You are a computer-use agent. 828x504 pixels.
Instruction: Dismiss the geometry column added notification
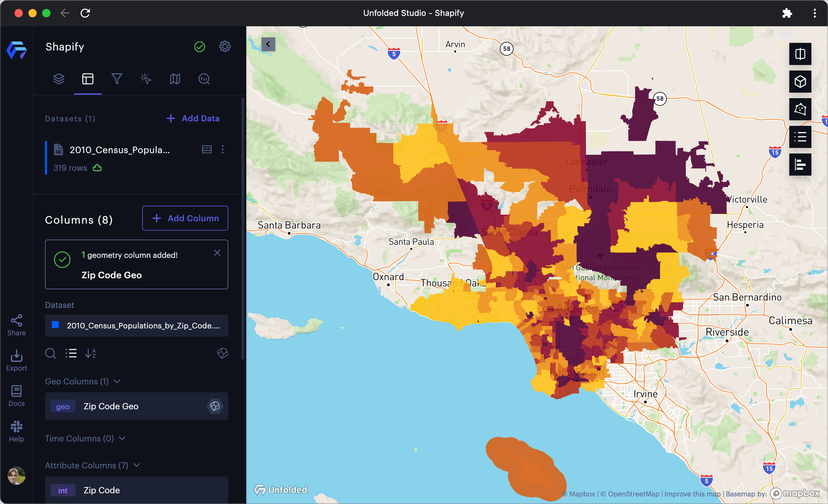pos(217,253)
